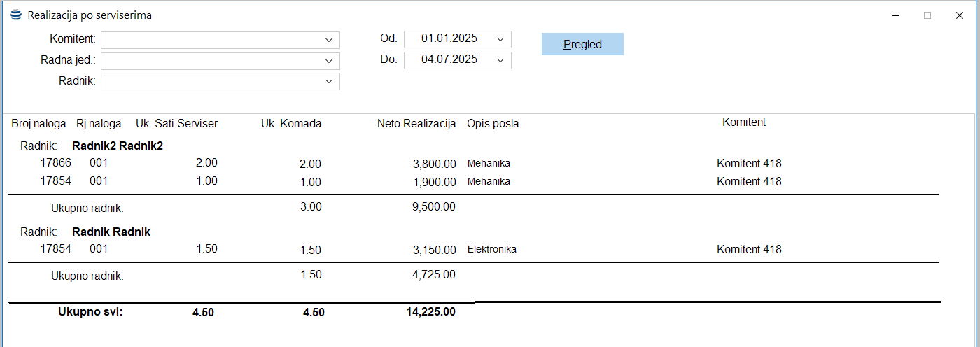Screen dimensions: 980x347
Task: Maximize the Realizacija po serviserima window
Action: pos(927,15)
